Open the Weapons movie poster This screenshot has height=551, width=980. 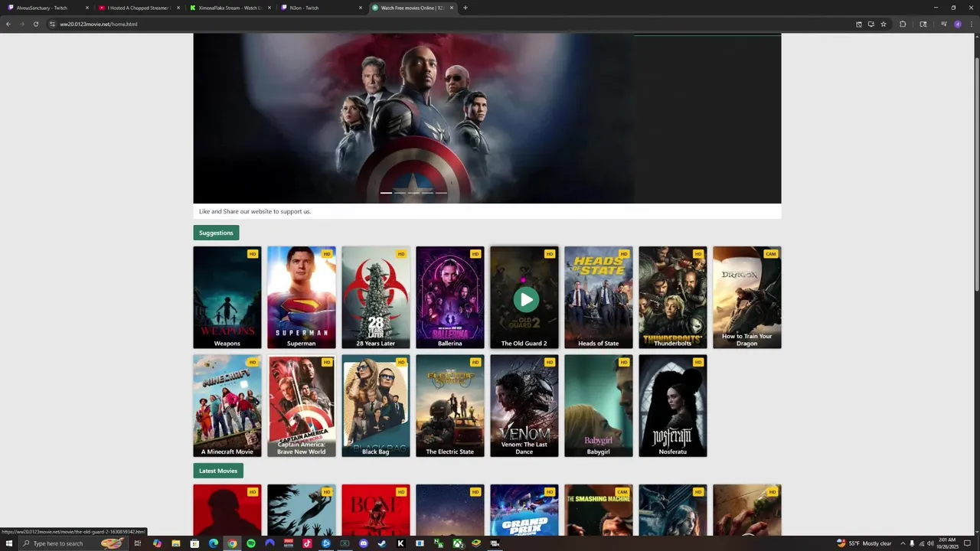(227, 298)
